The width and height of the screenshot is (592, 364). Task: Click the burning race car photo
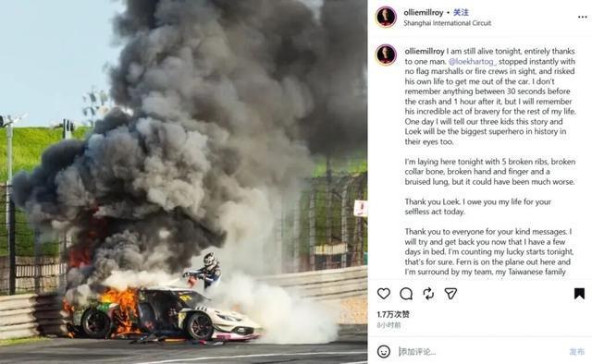[184, 182]
